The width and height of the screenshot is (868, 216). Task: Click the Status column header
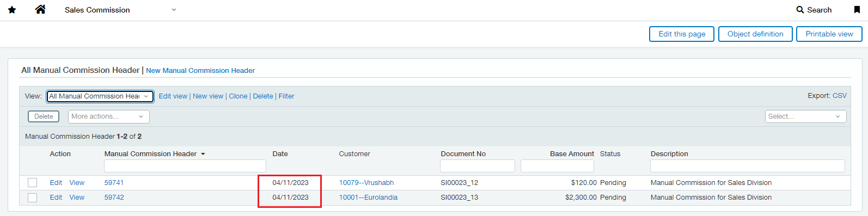[610, 154]
